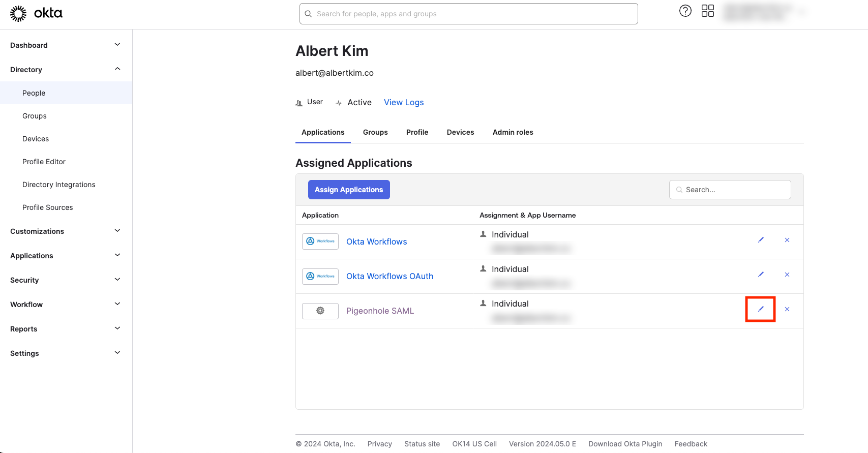Click the Okta Workflows OAuth app logo
This screenshot has width=868, height=453.
click(320, 276)
